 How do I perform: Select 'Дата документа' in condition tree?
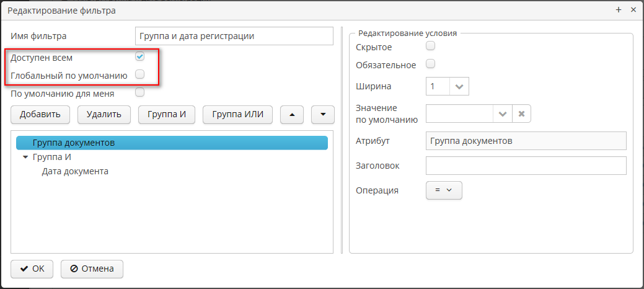pos(75,171)
